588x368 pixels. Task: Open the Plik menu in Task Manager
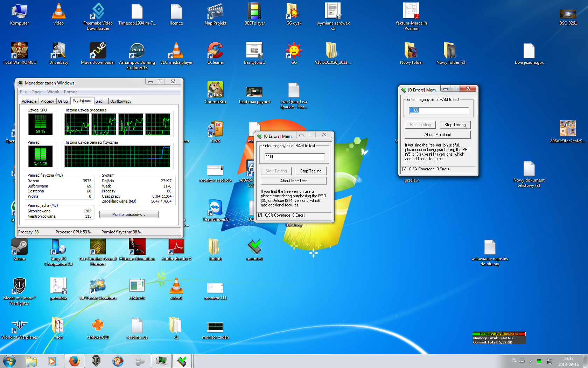pos(23,92)
